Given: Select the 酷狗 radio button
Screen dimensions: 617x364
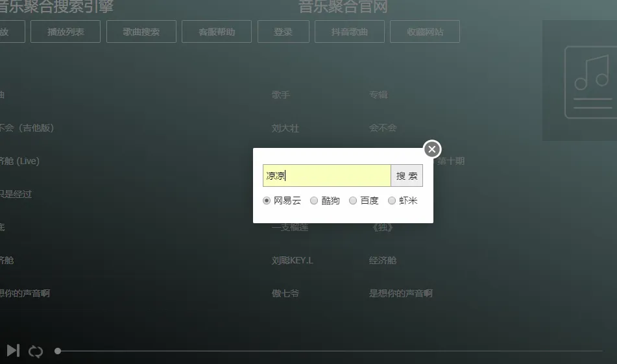Looking at the screenshot, I should pos(313,200).
